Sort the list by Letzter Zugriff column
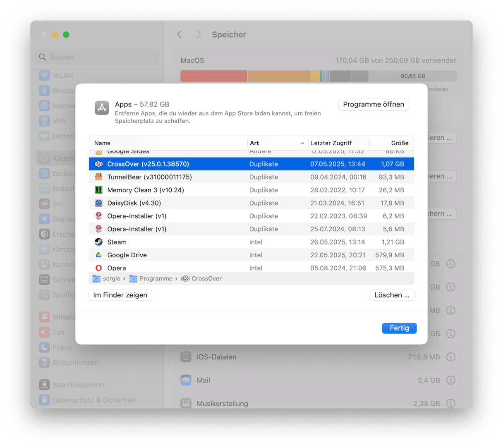 339,143
